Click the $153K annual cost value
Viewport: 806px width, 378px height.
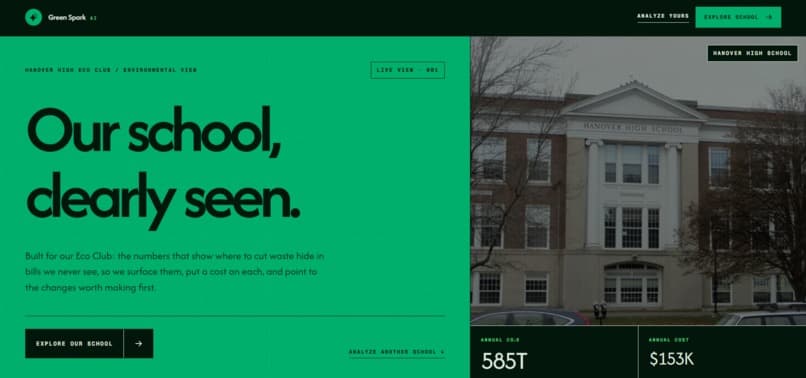672,359
